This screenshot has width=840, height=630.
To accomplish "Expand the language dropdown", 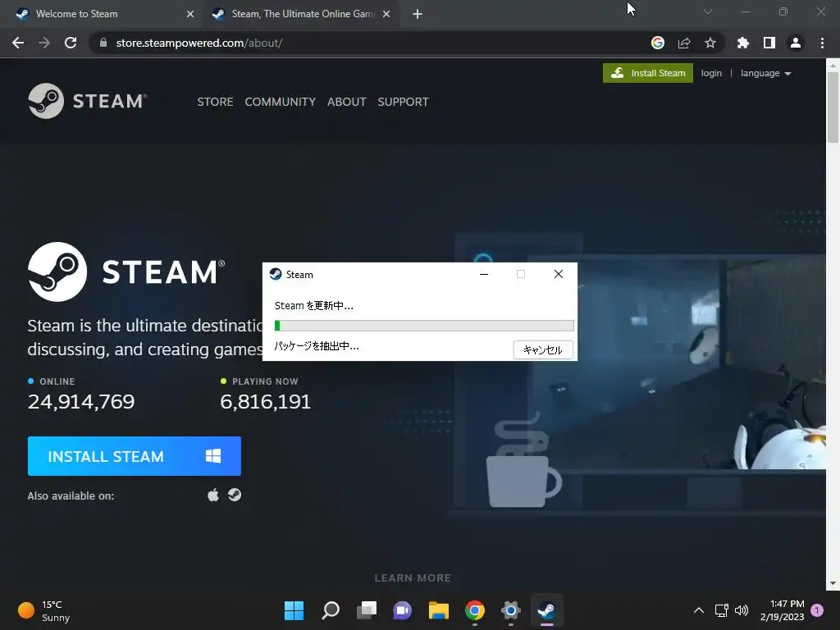I will pos(765,73).
